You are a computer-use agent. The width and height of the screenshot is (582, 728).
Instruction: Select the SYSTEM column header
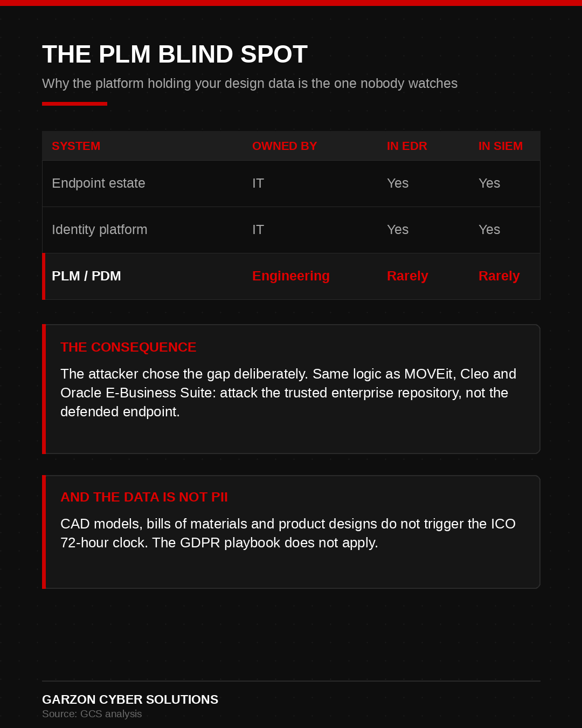(x=76, y=146)
